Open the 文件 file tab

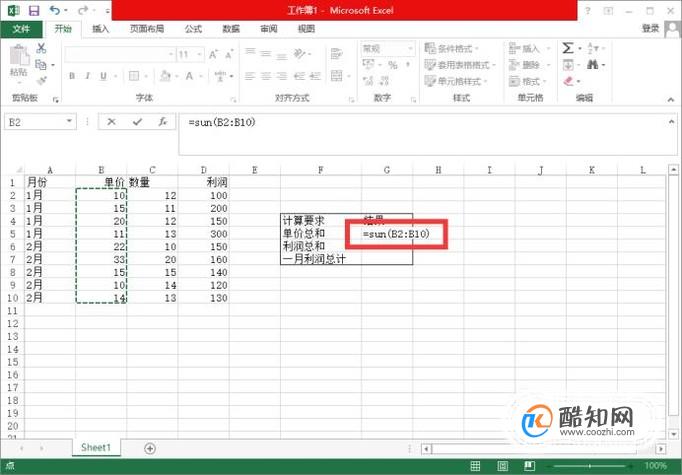21,29
